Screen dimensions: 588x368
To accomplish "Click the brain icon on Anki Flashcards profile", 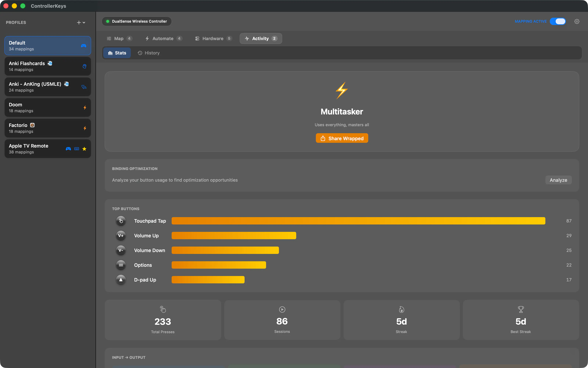I will [84, 66].
